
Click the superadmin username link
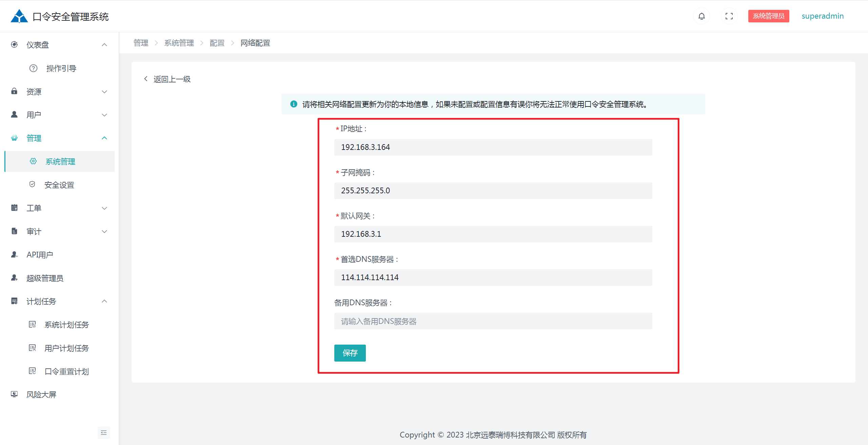coord(822,16)
